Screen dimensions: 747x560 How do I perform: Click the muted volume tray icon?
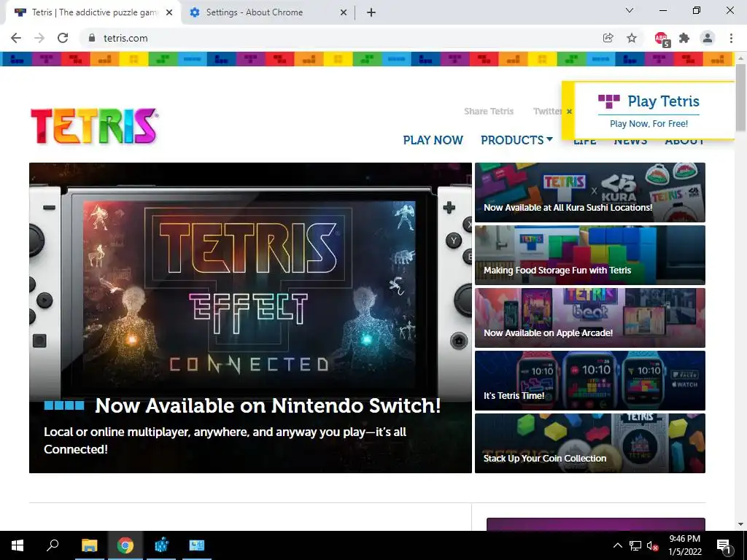click(x=653, y=545)
